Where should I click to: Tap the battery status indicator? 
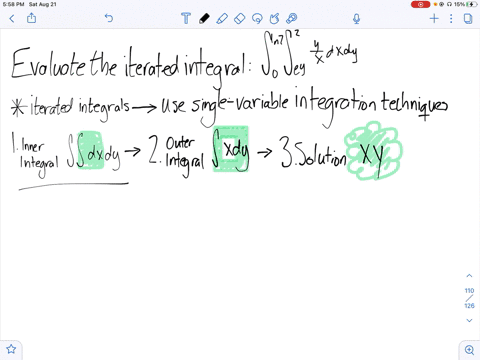pyautogui.click(x=471, y=4)
